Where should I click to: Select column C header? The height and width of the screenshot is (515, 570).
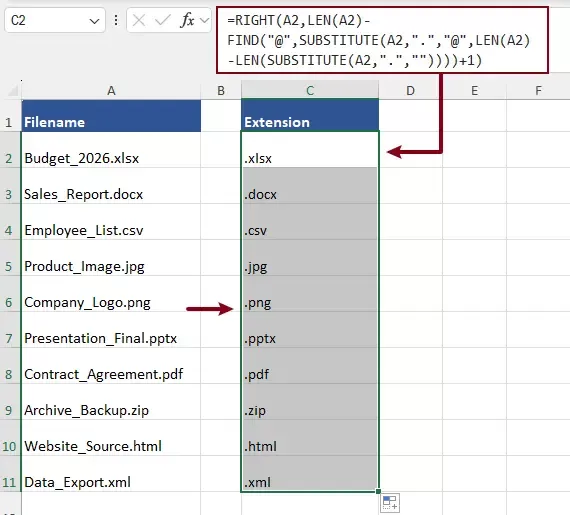pos(310,90)
